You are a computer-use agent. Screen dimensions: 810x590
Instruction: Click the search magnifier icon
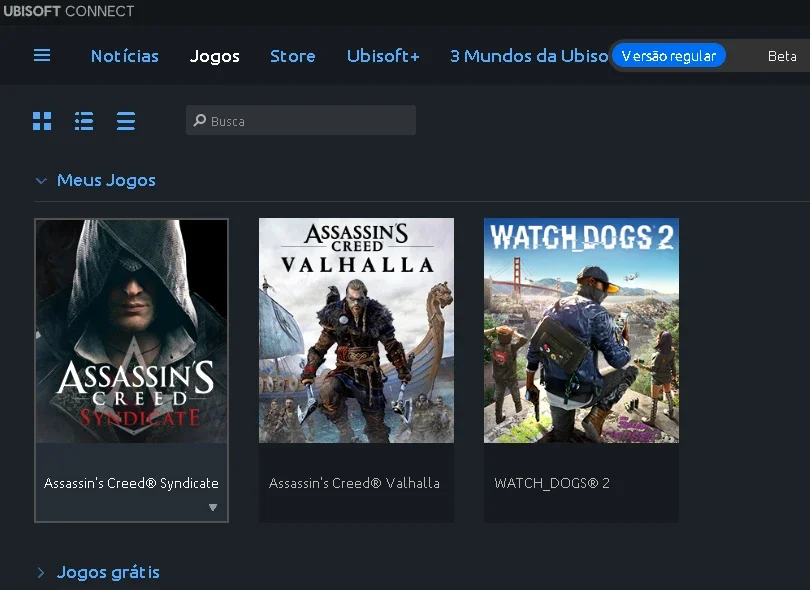pyautogui.click(x=199, y=120)
